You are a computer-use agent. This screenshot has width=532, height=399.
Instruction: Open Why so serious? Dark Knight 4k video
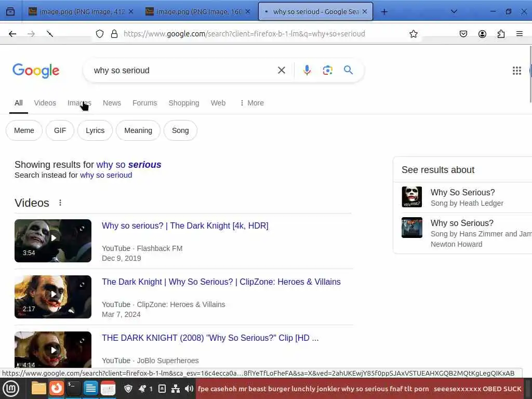pyautogui.click(x=185, y=225)
